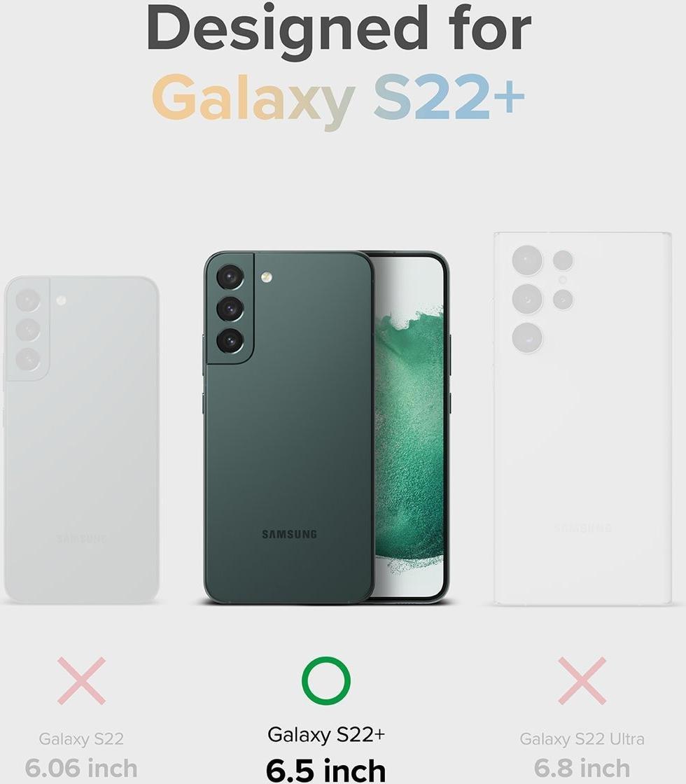This screenshot has width=686, height=784.
Task: Click the top camera lens on green phone
Action: point(230,277)
